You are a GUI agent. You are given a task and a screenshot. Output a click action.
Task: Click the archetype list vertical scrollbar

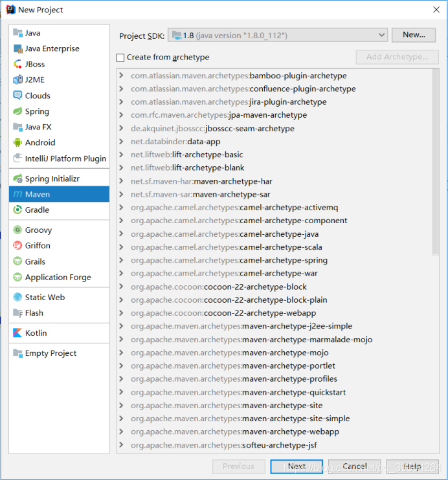[436, 162]
